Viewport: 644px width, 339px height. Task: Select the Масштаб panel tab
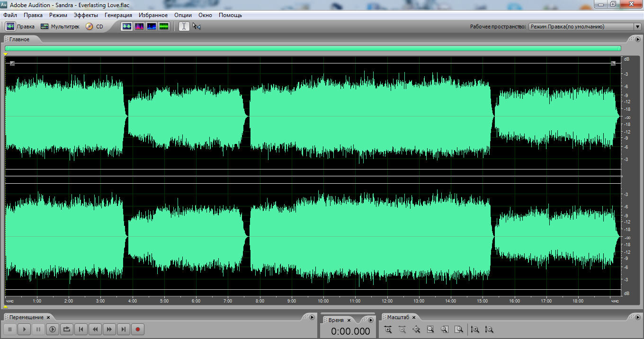pyautogui.click(x=397, y=317)
